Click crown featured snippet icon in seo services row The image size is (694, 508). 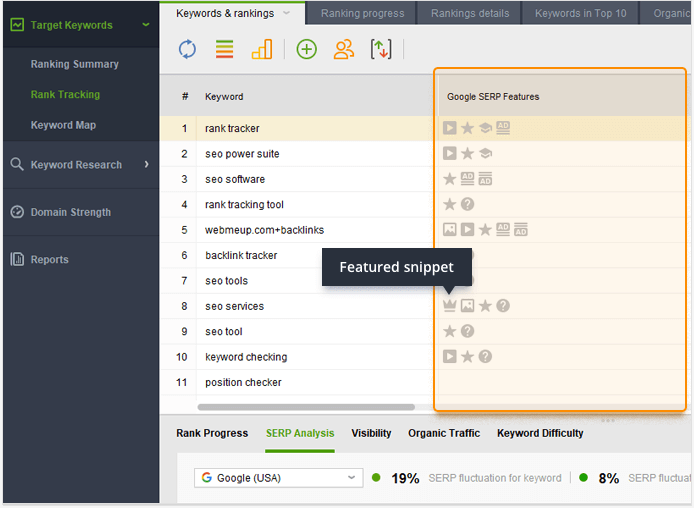(x=450, y=305)
